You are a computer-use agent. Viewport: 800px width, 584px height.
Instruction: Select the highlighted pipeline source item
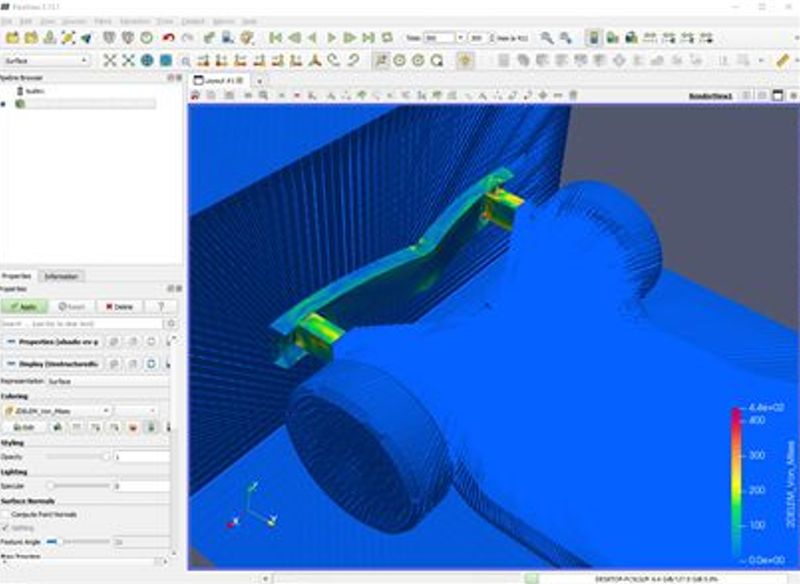[x=89, y=104]
